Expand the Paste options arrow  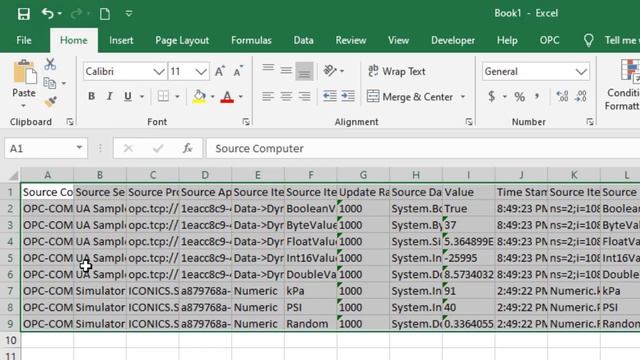pyautogui.click(x=24, y=106)
